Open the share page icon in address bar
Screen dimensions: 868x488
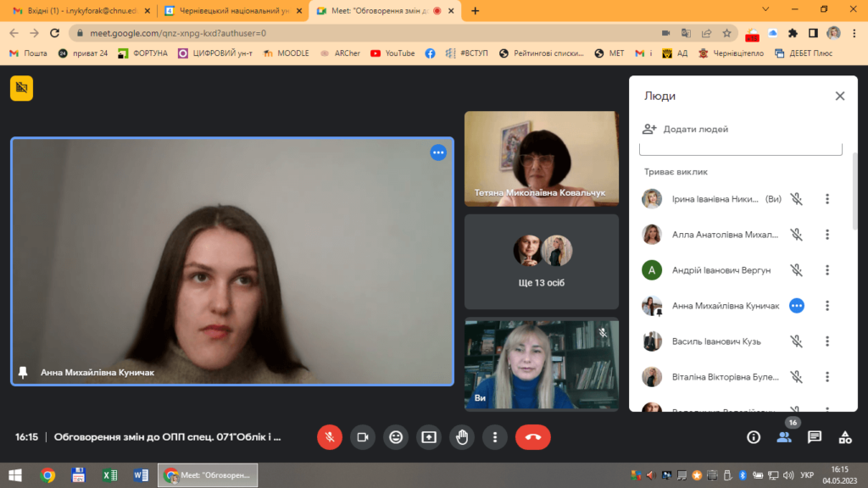[x=706, y=33]
